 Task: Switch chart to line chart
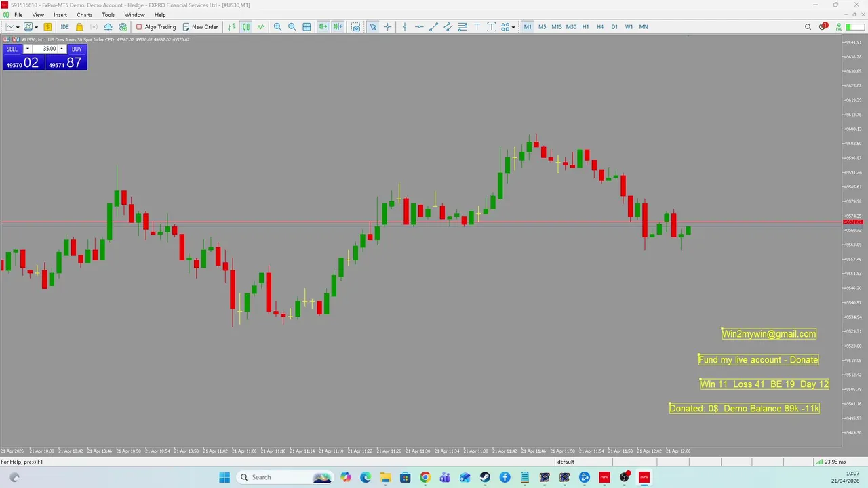(260, 27)
